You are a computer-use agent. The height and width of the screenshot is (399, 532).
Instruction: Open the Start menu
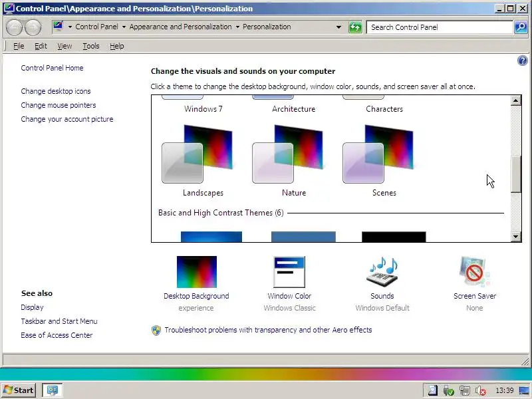pos(19,390)
